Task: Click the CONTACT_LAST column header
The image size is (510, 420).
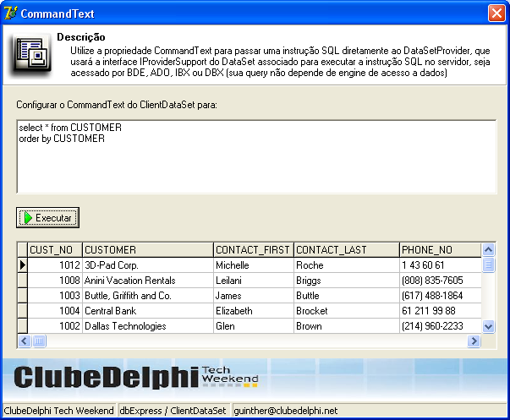Action: pos(345,250)
